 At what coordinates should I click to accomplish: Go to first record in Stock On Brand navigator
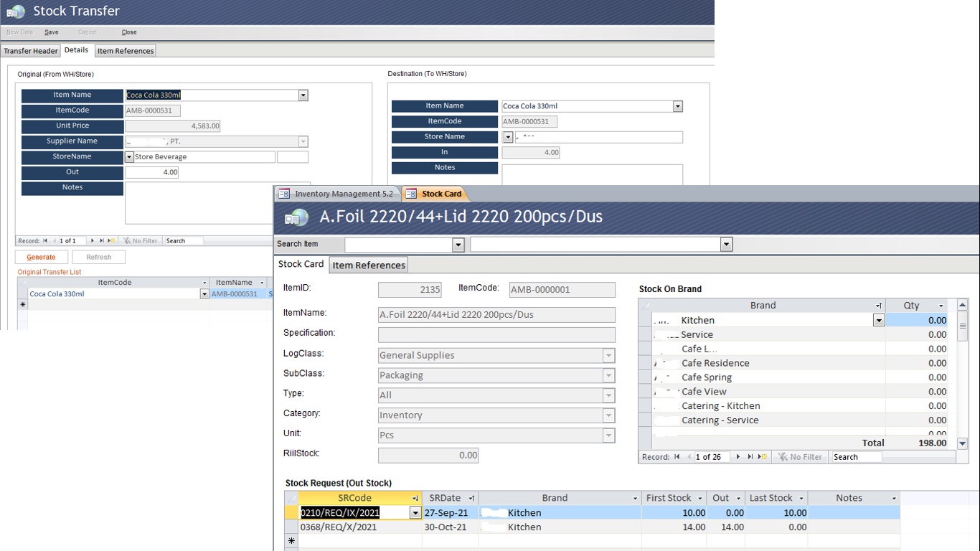(x=677, y=457)
